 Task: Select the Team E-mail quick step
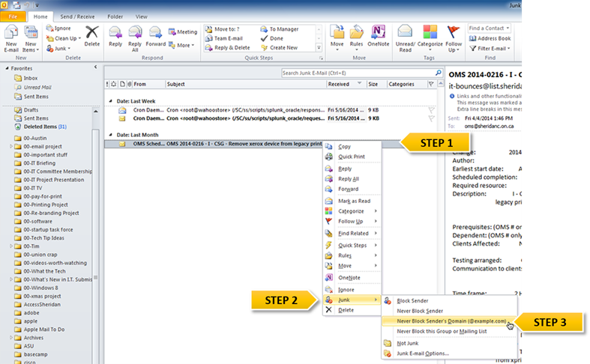tap(224, 38)
